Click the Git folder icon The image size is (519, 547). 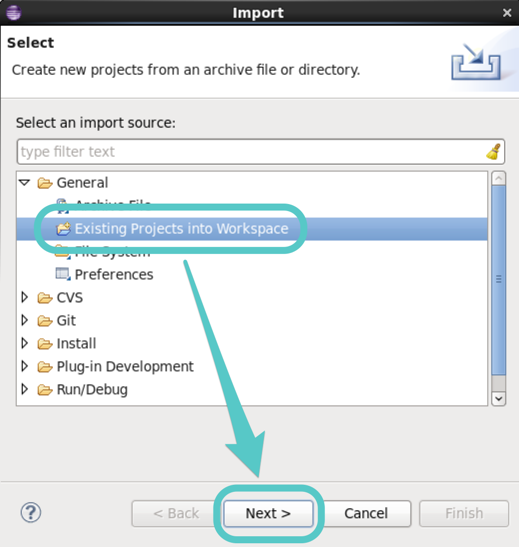click(45, 321)
